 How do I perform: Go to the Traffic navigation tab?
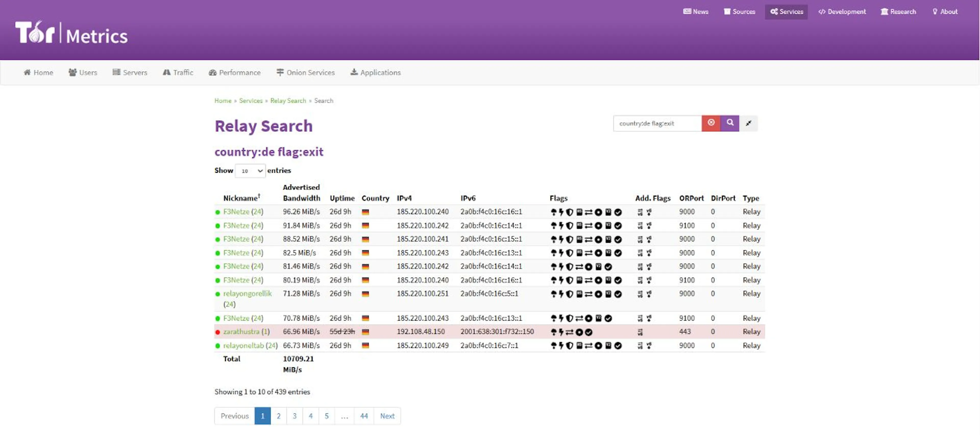click(x=178, y=72)
